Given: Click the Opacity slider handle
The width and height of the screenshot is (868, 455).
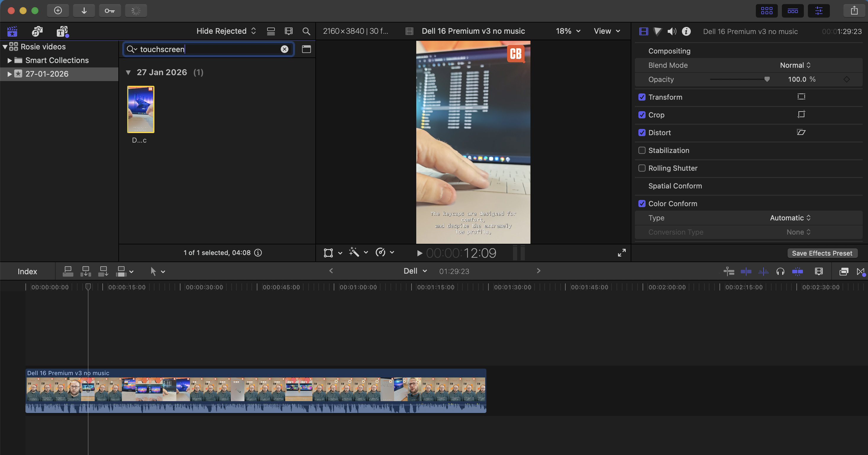Looking at the screenshot, I should (x=767, y=79).
